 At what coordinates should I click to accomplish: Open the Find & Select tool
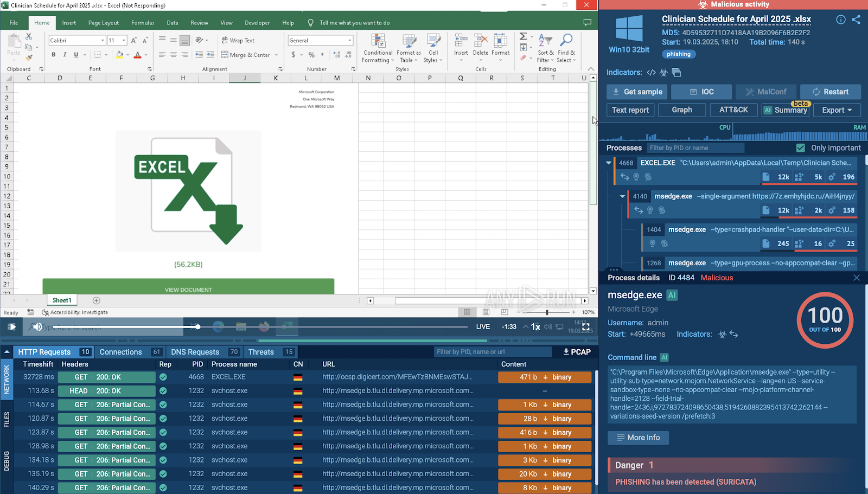pos(566,48)
